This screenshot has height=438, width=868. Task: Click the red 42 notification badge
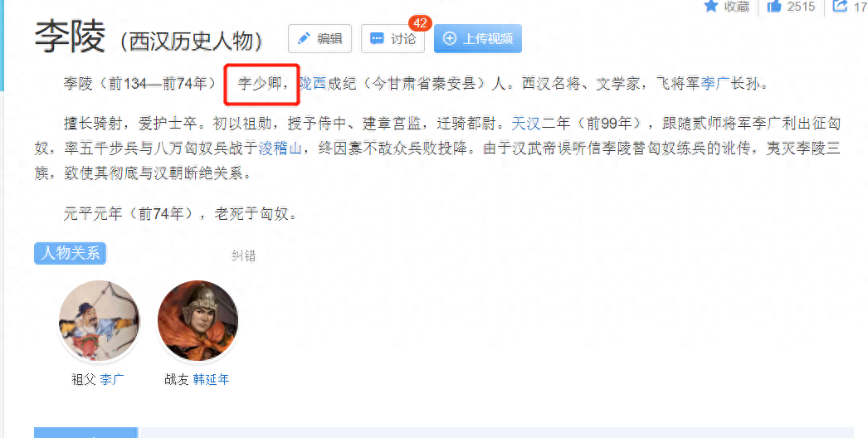point(420,23)
